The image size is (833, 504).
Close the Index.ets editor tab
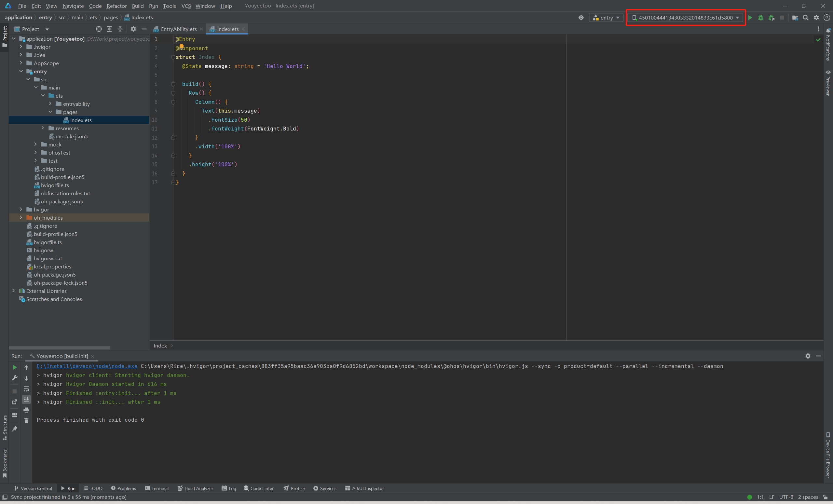click(x=243, y=29)
